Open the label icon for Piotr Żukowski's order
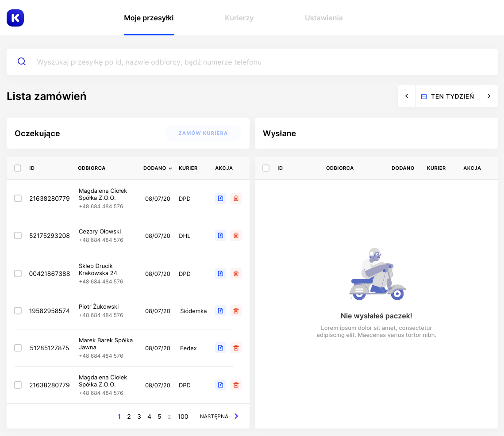This screenshot has width=504, height=436. click(x=220, y=311)
